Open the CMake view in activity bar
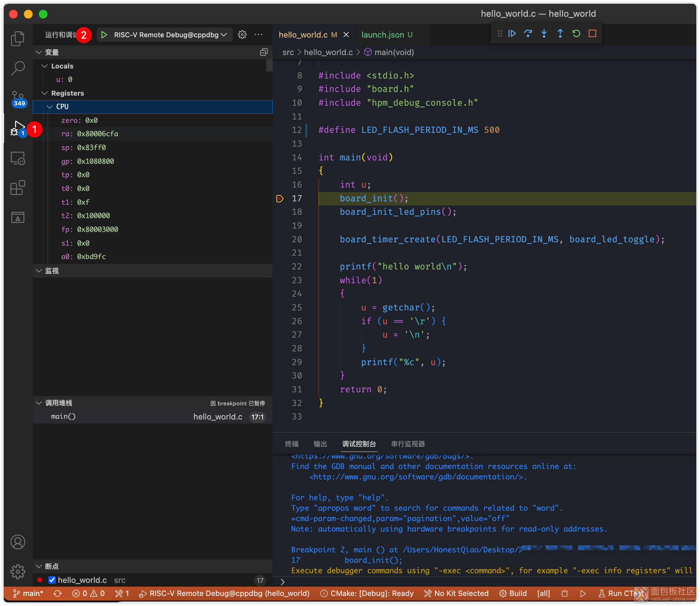The height and width of the screenshot is (606, 700). pos(17,217)
